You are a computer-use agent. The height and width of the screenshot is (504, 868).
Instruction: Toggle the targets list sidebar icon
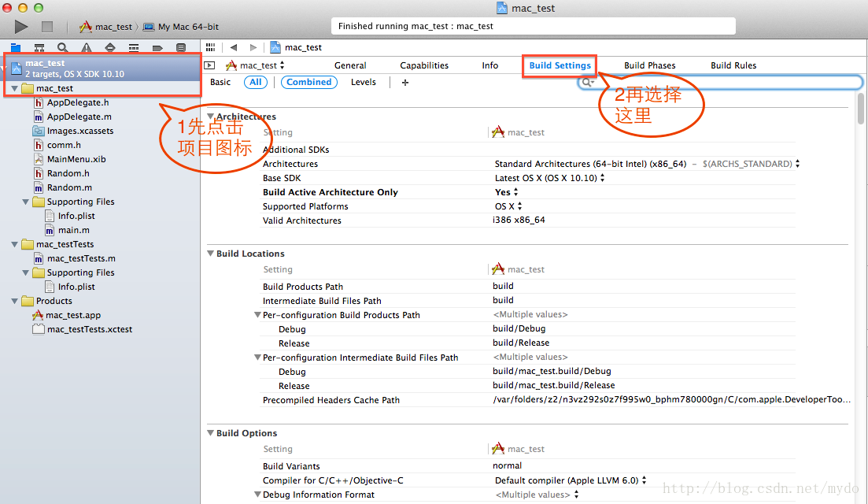tap(209, 65)
